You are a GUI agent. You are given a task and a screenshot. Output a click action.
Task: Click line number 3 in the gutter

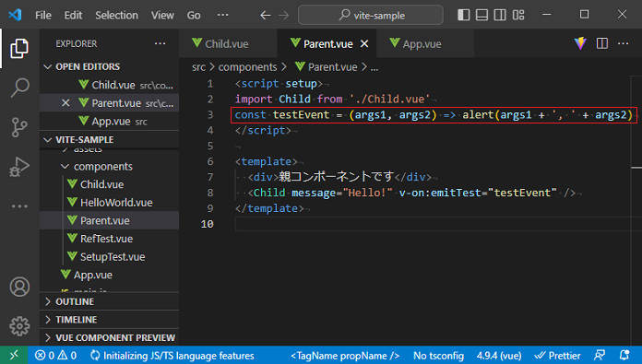coord(209,114)
